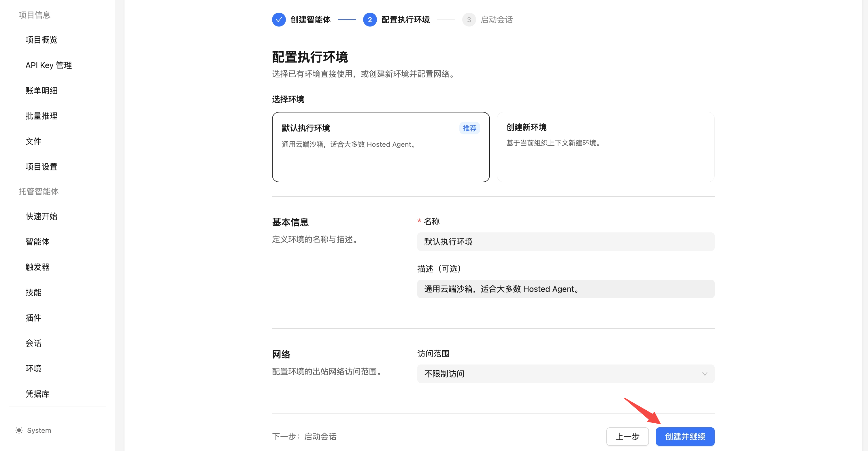The height and width of the screenshot is (451, 868).
Task: Click the chevron arrow in 访问范围 dropdown
Action: [704, 373]
